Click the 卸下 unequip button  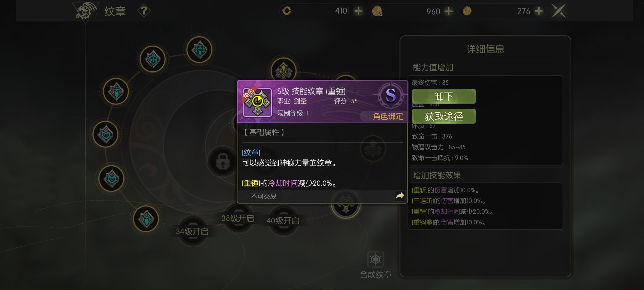444,96
